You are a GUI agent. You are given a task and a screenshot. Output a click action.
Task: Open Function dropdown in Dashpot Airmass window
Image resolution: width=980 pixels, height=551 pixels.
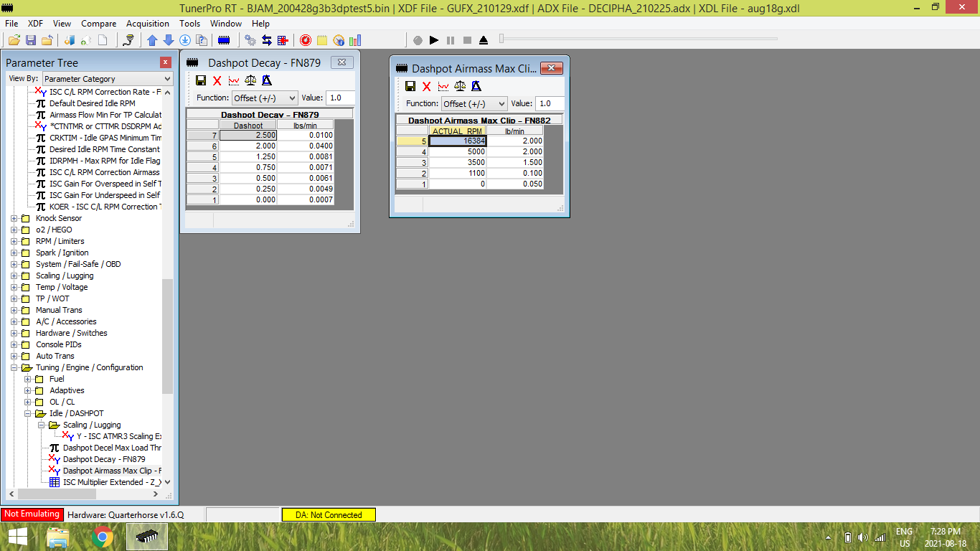tap(473, 103)
